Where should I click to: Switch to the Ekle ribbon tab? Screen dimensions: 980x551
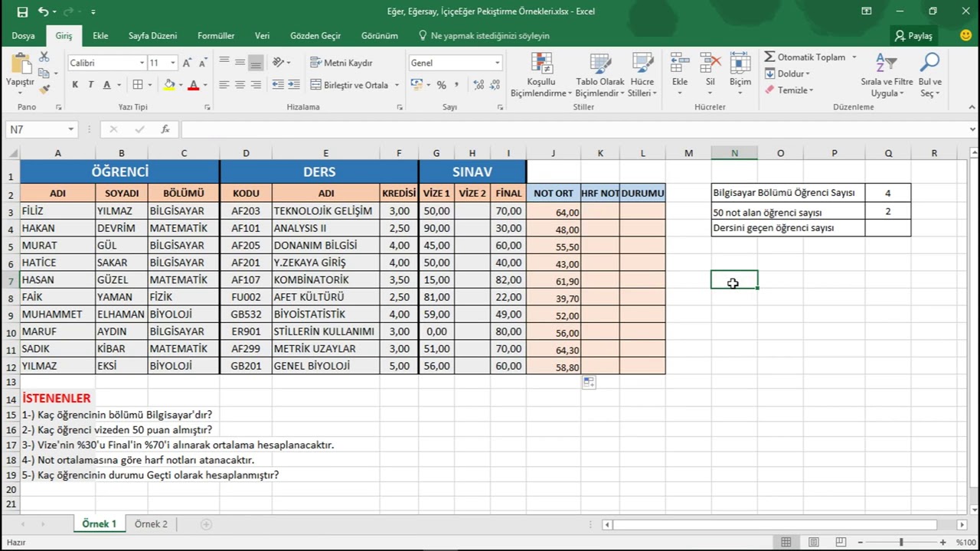pyautogui.click(x=100, y=35)
